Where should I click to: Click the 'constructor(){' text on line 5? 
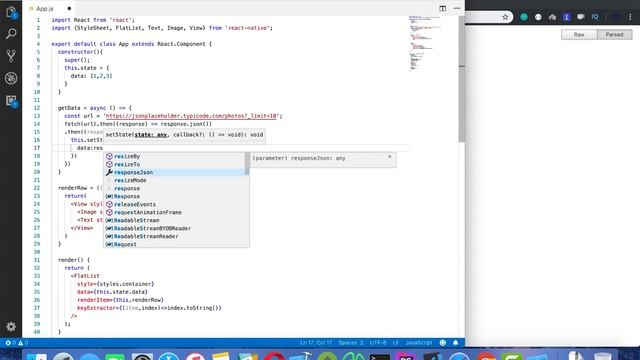tap(80, 52)
